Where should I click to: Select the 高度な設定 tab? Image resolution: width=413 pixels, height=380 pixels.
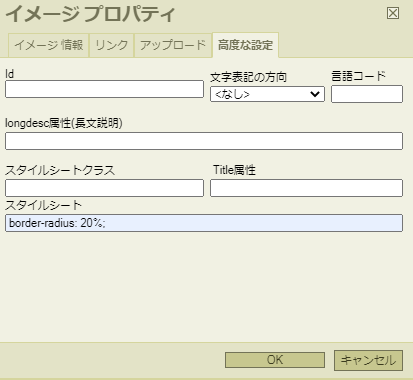(x=245, y=45)
